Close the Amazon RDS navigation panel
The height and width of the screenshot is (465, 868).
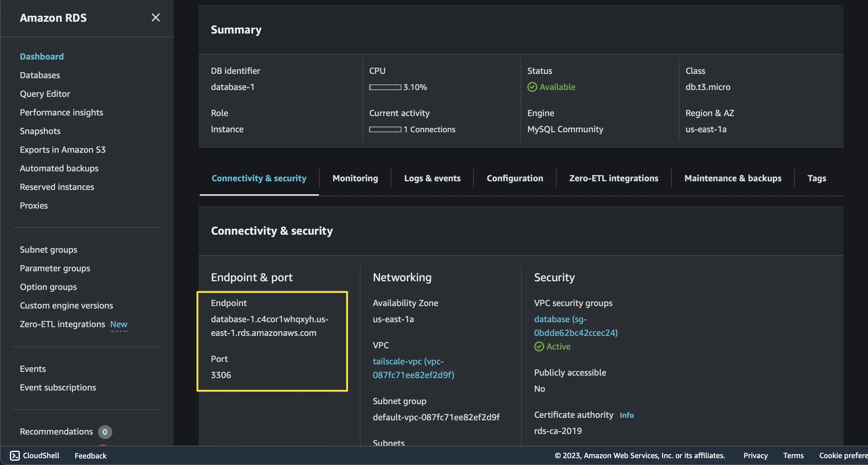tap(155, 17)
